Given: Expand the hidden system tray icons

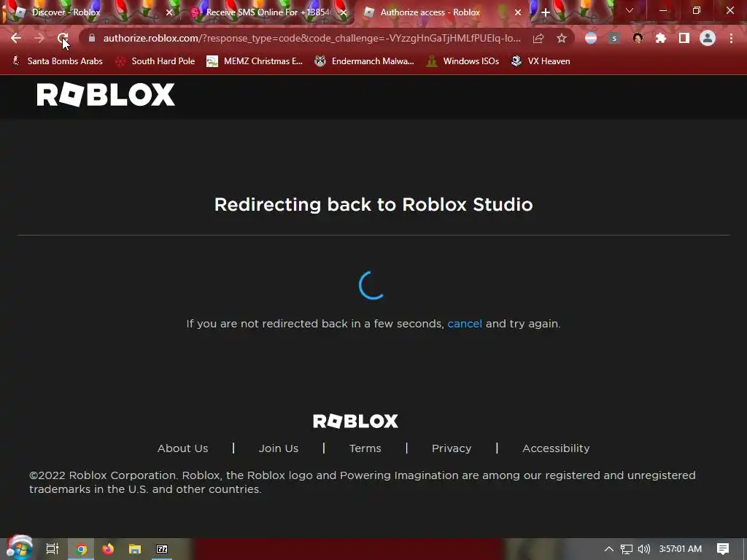Looking at the screenshot, I should (x=609, y=549).
